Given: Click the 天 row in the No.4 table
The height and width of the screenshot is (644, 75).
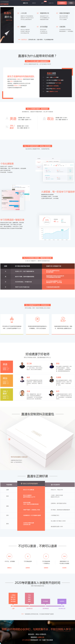Looking at the screenshot, I should point(37,271).
